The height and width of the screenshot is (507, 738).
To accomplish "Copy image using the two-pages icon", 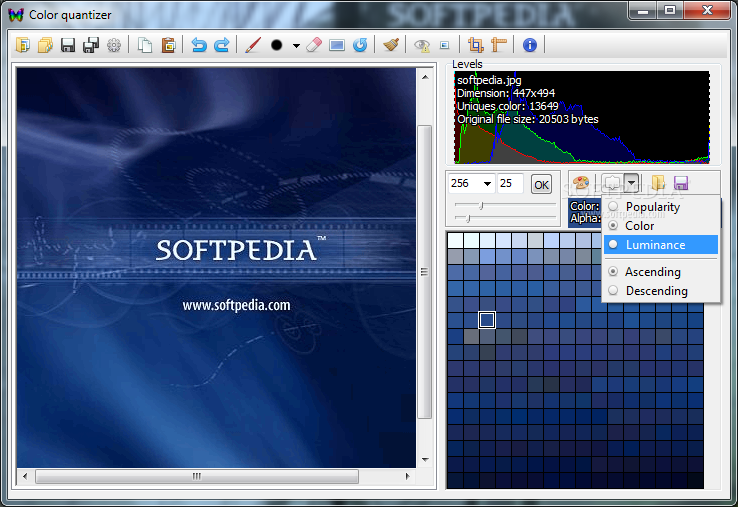I will (x=145, y=45).
